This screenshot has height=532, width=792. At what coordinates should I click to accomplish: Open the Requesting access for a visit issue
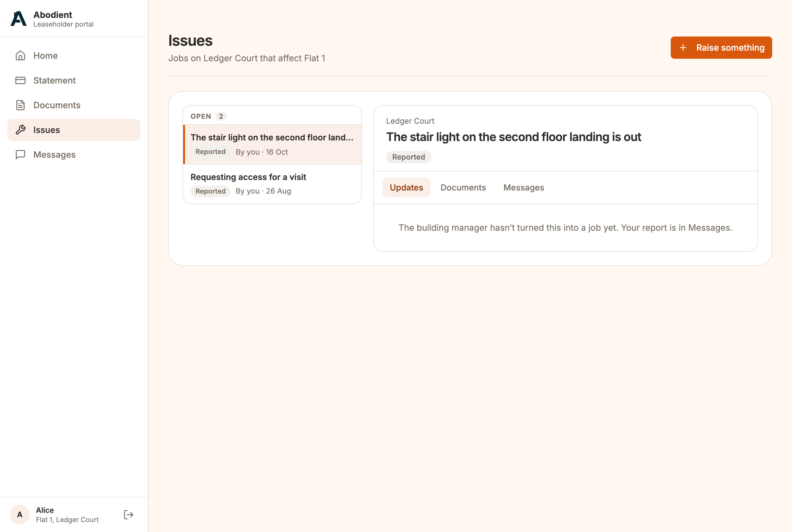pos(272,184)
